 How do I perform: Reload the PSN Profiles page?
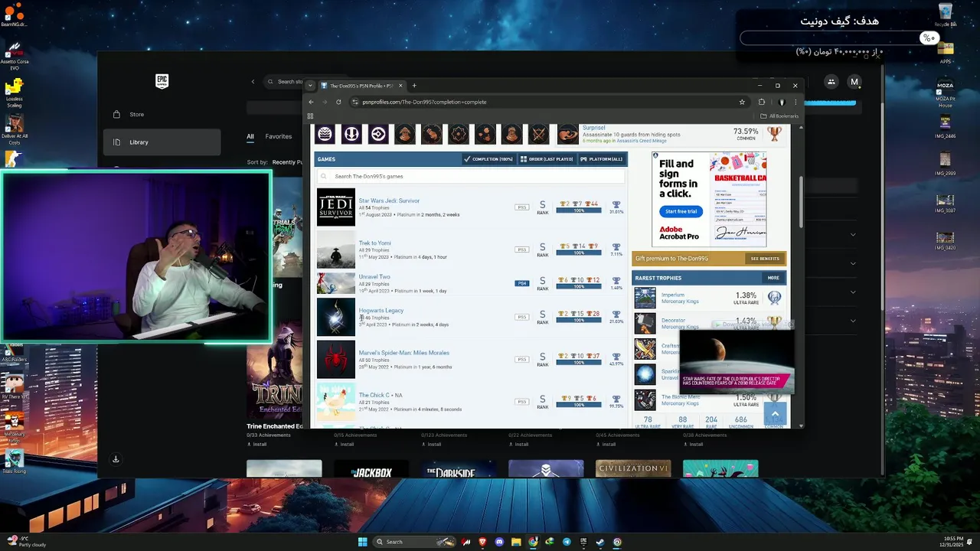coord(338,102)
